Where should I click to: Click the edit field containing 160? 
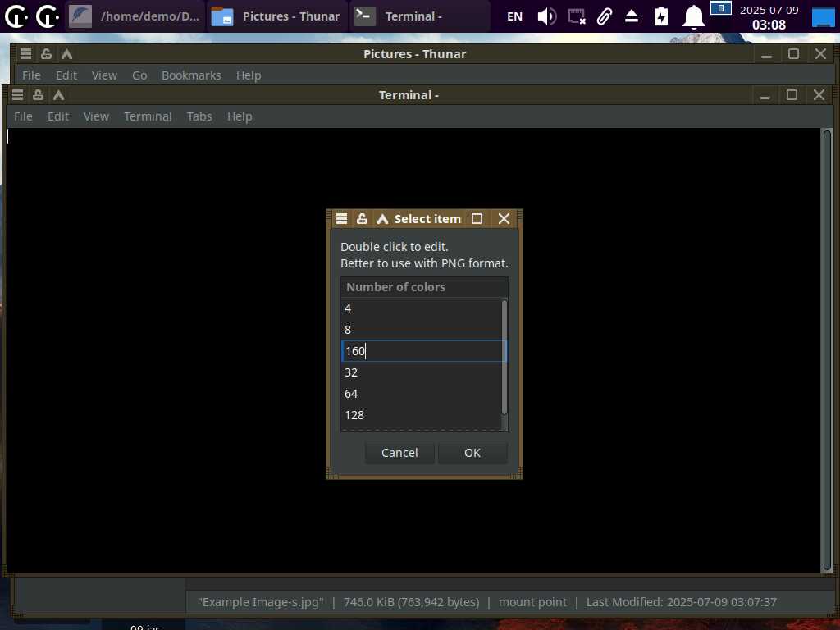tap(424, 351)
